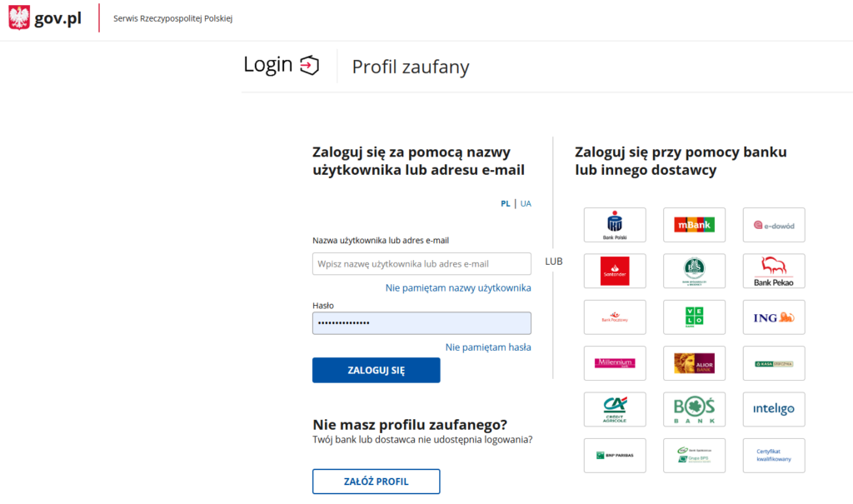The width and height of the screenshot is (853, 504).
Task: Pick the VeLo Bank logo
Action: click(694, 317)
